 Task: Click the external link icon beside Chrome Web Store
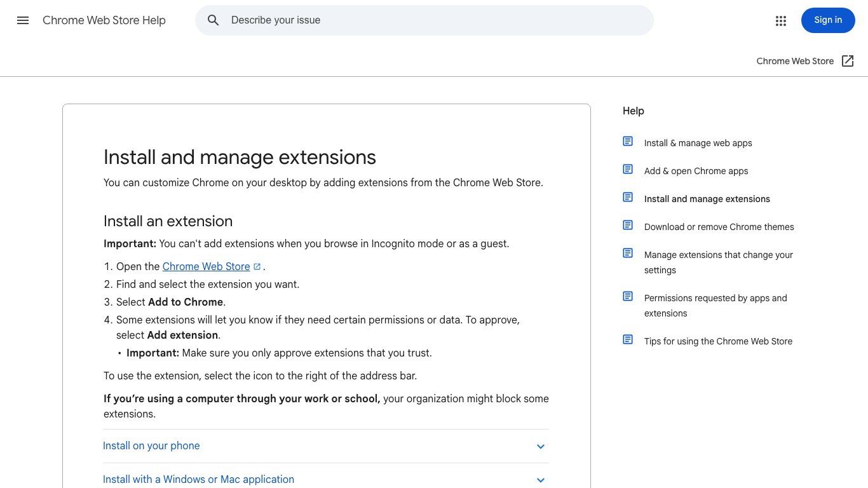click(848, 61)
